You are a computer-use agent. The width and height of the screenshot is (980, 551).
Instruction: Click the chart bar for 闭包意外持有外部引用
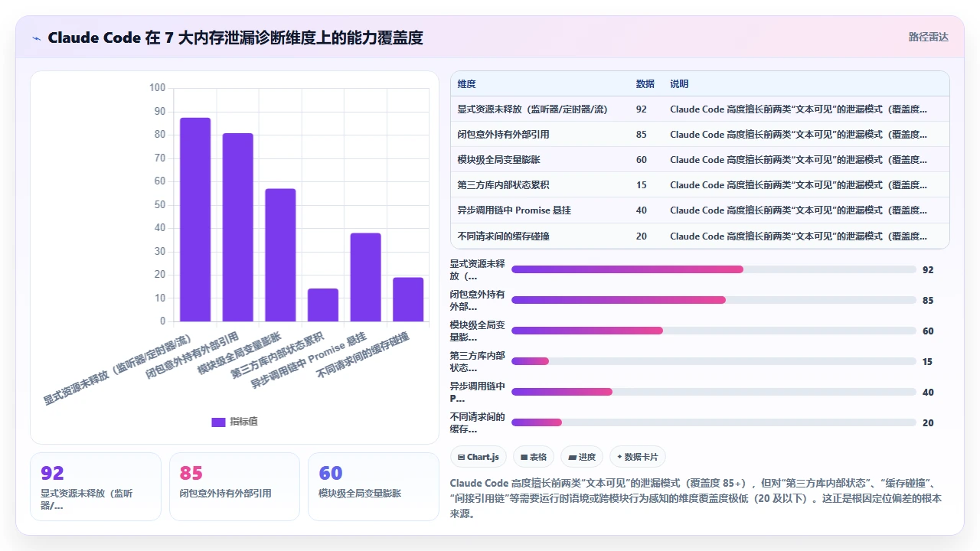click(238, 227)
